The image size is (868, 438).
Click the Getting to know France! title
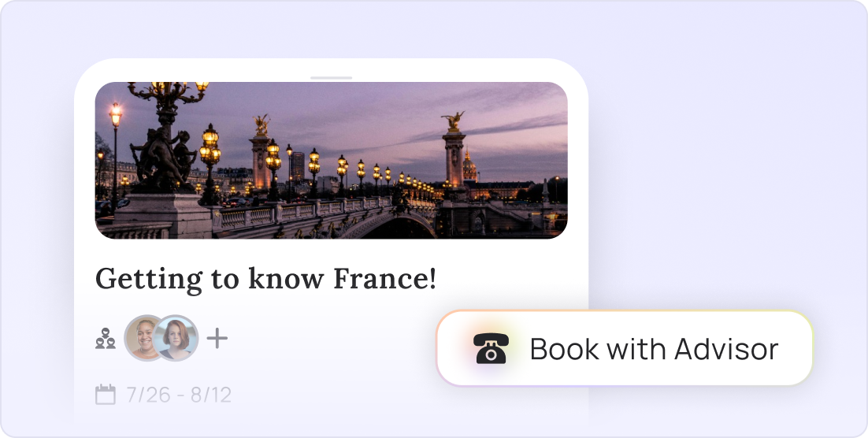click(x=265, y=279)
